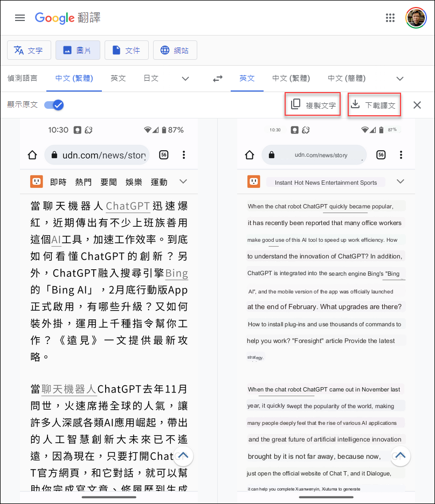Select target language 中文 (繁體)
The image size is (435, 504).
291,78
